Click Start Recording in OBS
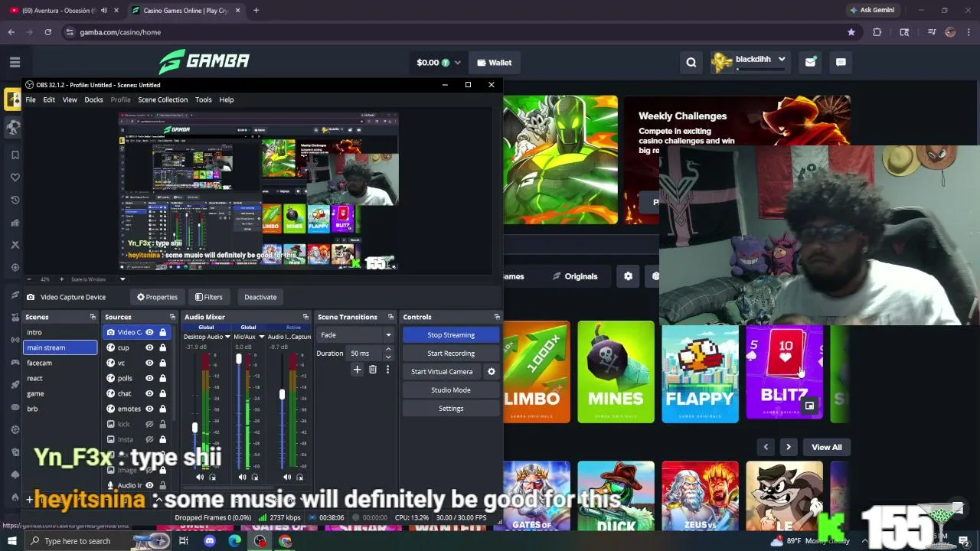 pos(451,354)
